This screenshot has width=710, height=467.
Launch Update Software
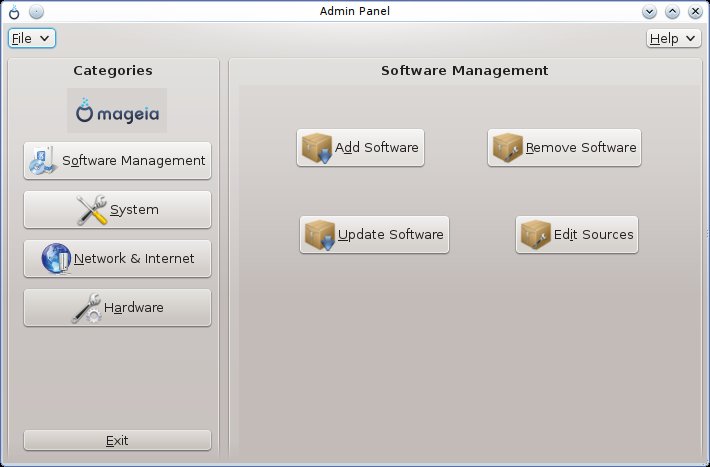pyautogui.click(x=374, y=235)
